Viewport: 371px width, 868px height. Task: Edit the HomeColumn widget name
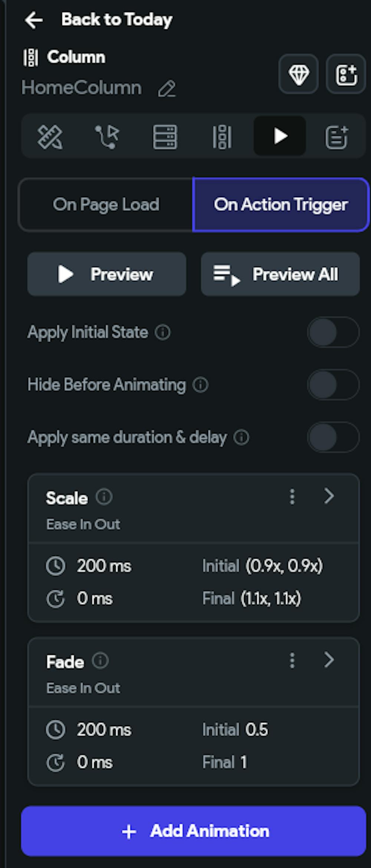[x=167, y=89]
